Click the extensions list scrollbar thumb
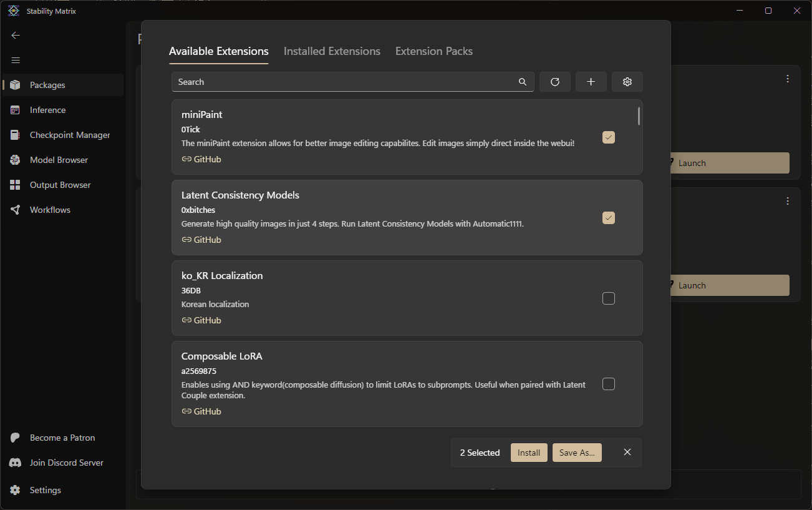The image size is (812, 510). click(639, 116)
